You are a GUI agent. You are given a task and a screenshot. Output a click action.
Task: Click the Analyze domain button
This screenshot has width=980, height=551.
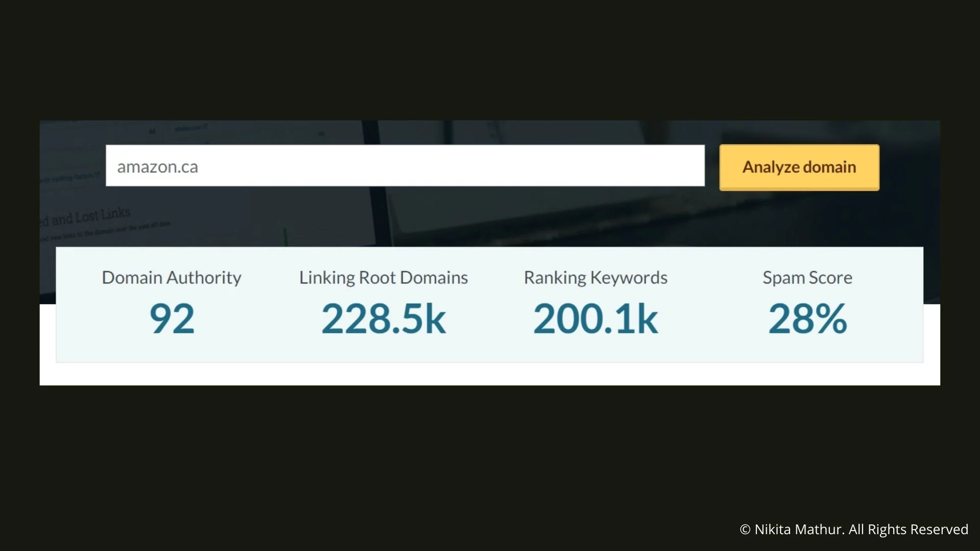point(799,167)
